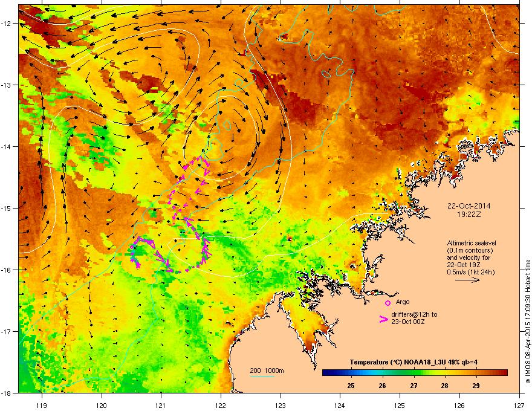532x411 pixels.
Task: Click the -12 latitude axis label
Action: pyautogui.click(x=6, y=24)
